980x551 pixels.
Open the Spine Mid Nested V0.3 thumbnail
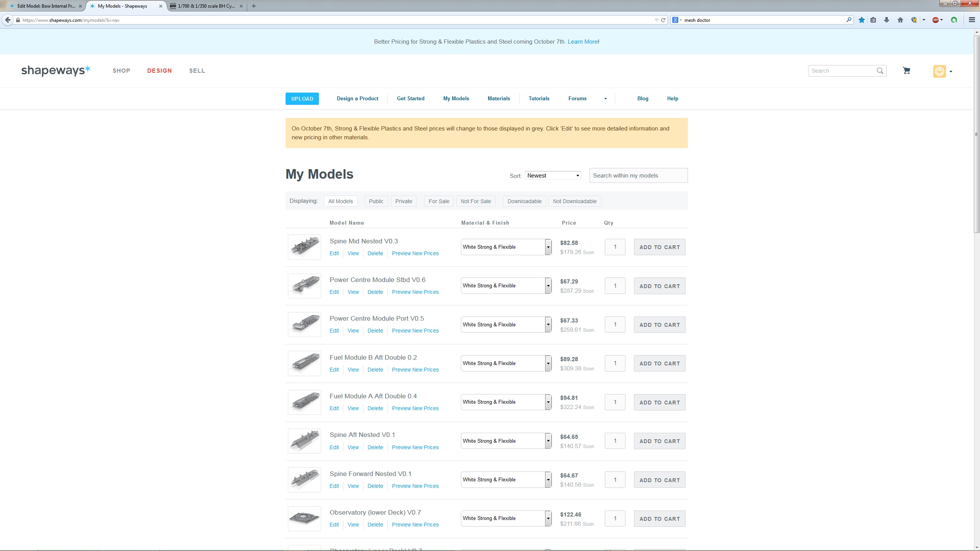pos(304,247)
